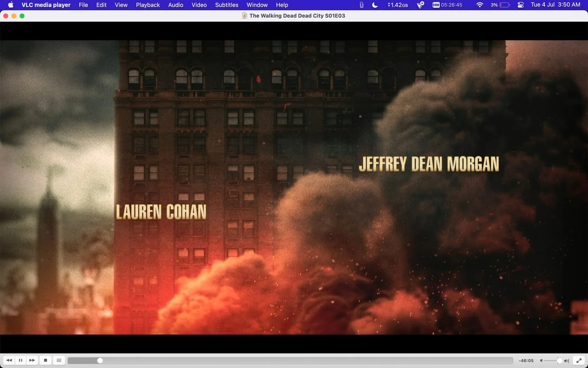Click the file icon beside the window title
Screen dimensions: 588x368
coord(244,16)
